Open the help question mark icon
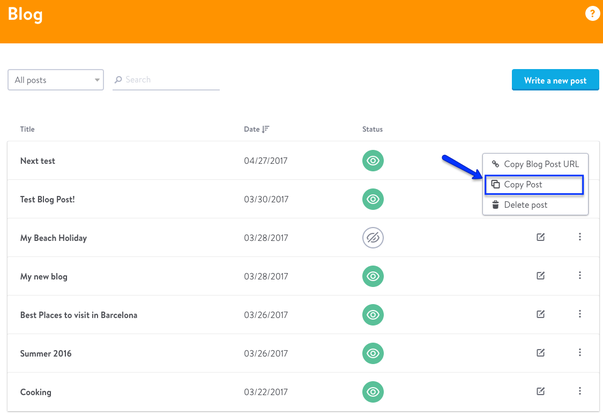This screenshot has height=416, width=603. pos(592,13)
